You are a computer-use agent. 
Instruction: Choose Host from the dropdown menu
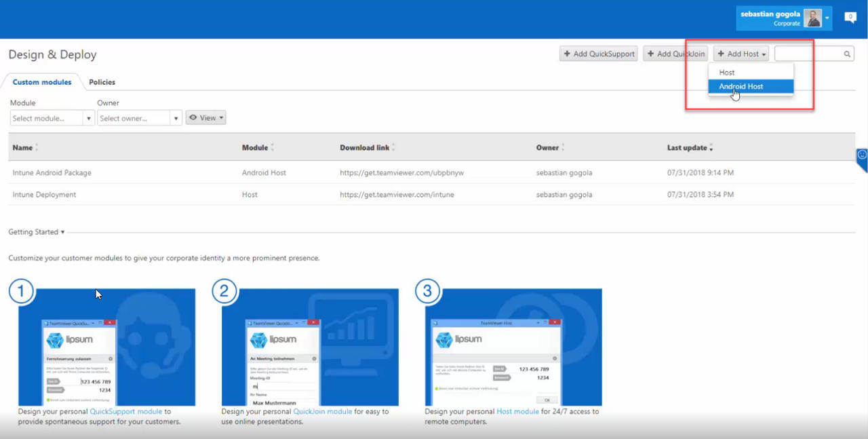pos(727,72)
